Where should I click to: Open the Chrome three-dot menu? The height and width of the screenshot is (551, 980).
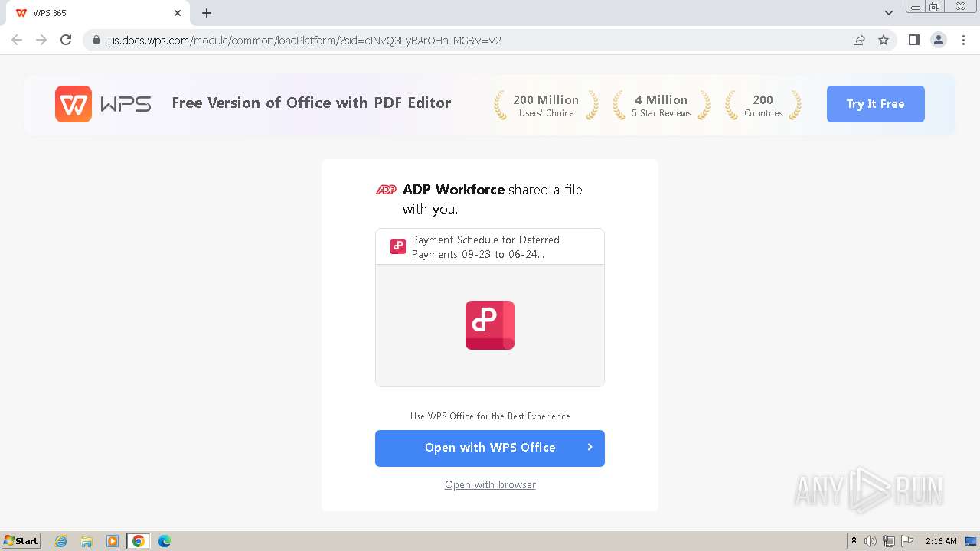pos(963,40)
